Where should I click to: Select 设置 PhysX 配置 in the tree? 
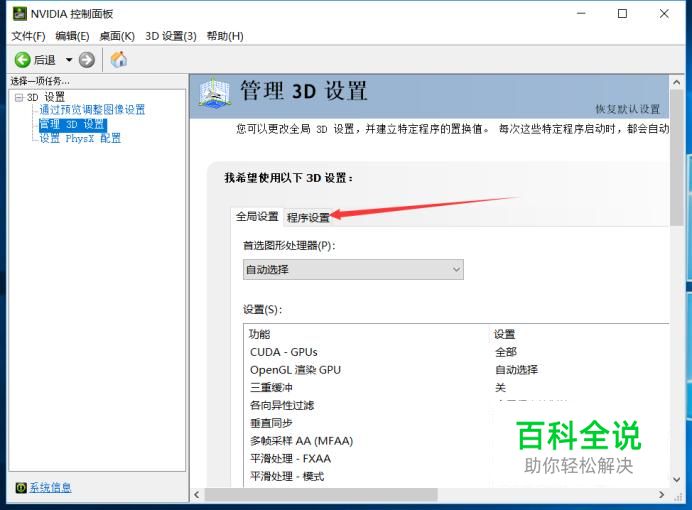80,139
